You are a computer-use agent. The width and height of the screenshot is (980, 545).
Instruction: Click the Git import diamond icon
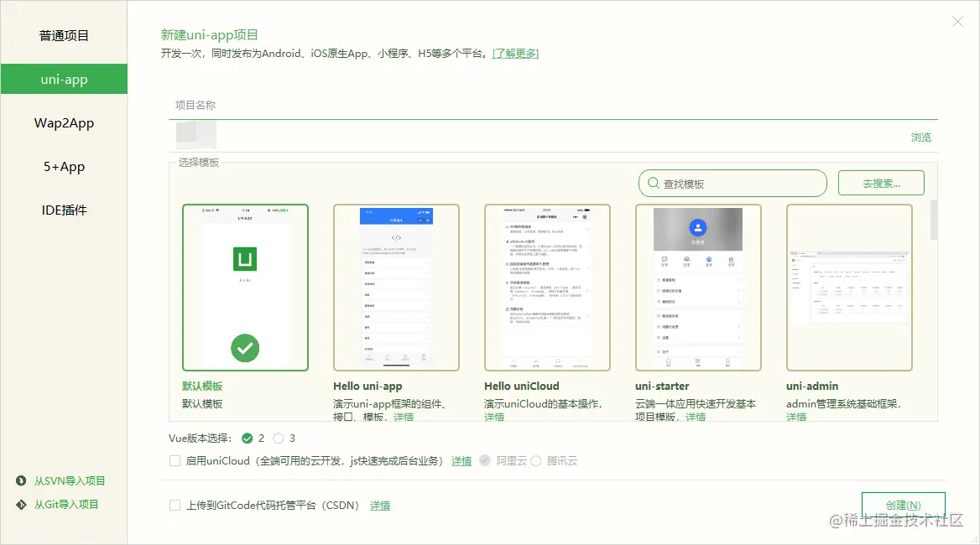(x=21, y=505)
